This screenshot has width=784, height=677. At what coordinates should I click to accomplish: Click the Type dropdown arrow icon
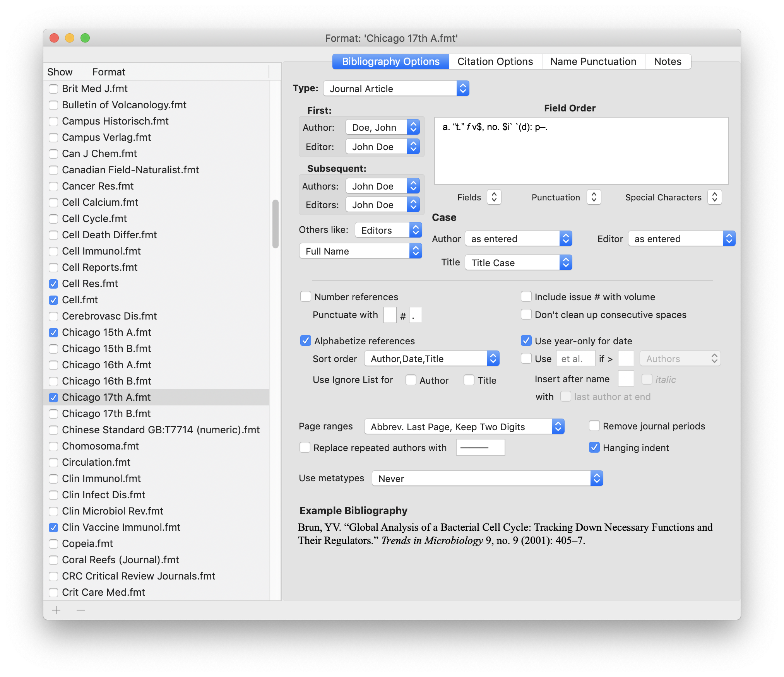click(x=463, y=89)
